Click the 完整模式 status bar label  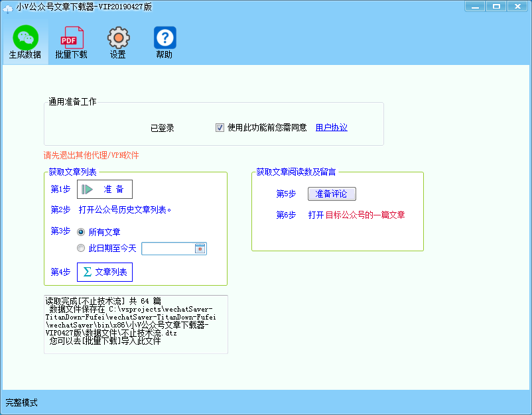[x=22, y=403]
